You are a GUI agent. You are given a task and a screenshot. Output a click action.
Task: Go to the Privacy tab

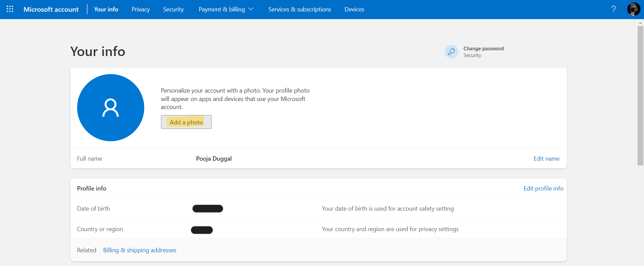pos(141,9)
